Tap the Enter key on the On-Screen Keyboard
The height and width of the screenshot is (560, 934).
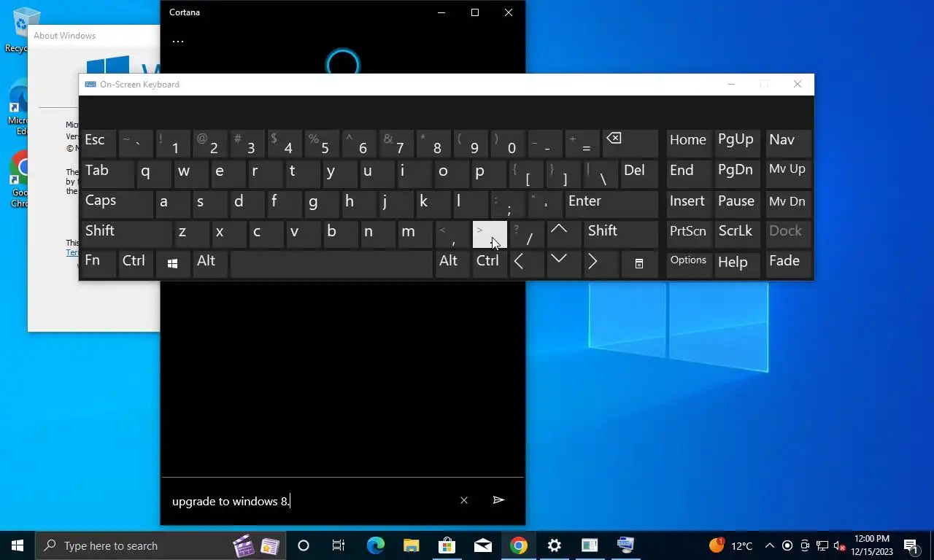point(611,204)
